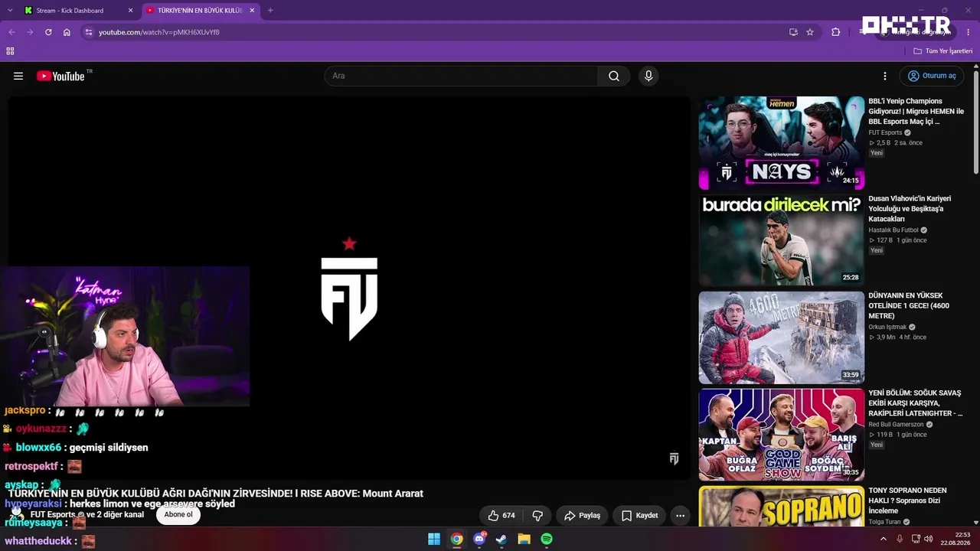Click the Oturum aç sign-in button
The width and height of the screenshot is (980, 551).
[x=932, y=76]
